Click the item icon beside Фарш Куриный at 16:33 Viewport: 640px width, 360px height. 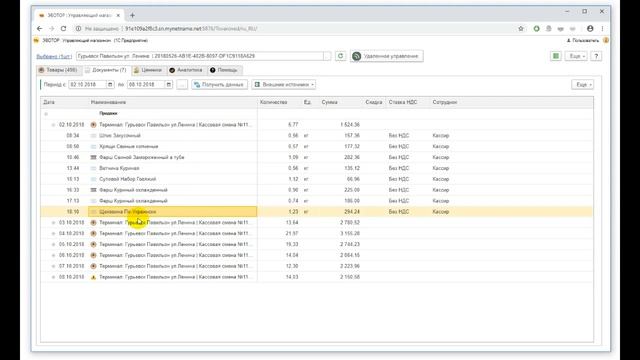pos(93,190)
